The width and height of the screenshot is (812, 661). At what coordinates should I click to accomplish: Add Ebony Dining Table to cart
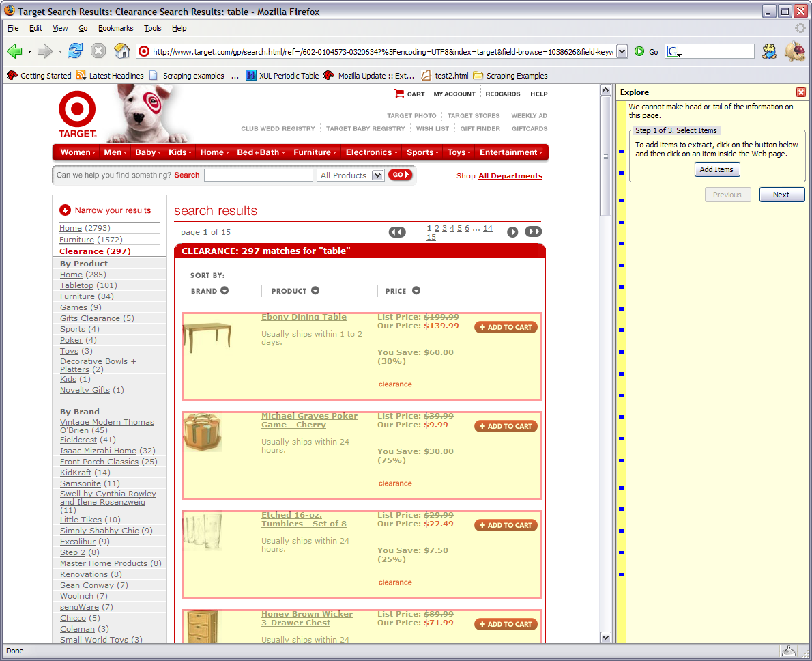click(x=506, y=327)
